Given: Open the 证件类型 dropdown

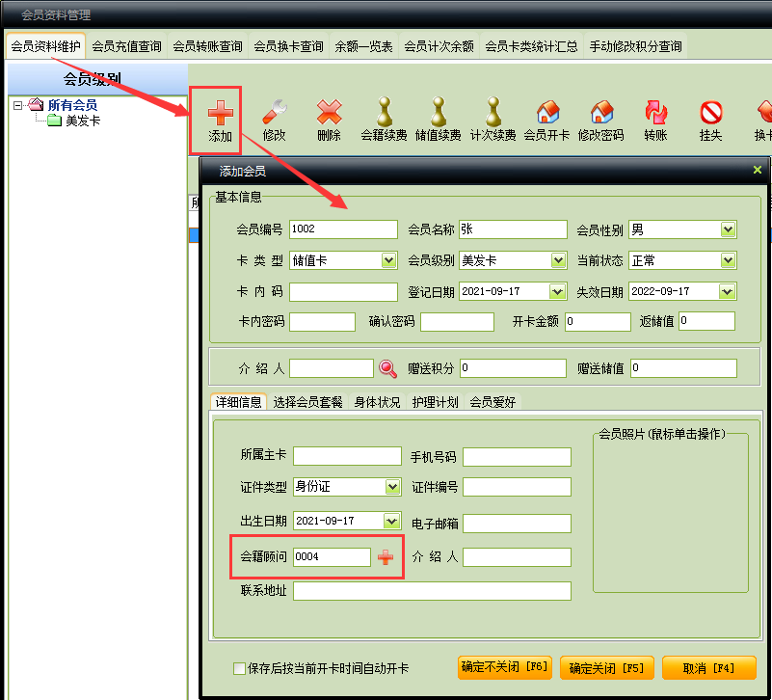Looking at the screenshot, I should pyautogui.click(x=392, y=487).
